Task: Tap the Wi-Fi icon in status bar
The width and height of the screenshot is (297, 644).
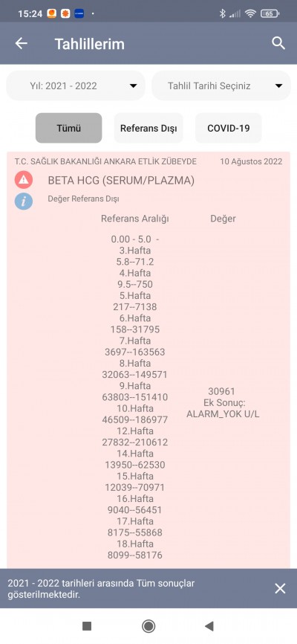Action: (x=249, y=13)
